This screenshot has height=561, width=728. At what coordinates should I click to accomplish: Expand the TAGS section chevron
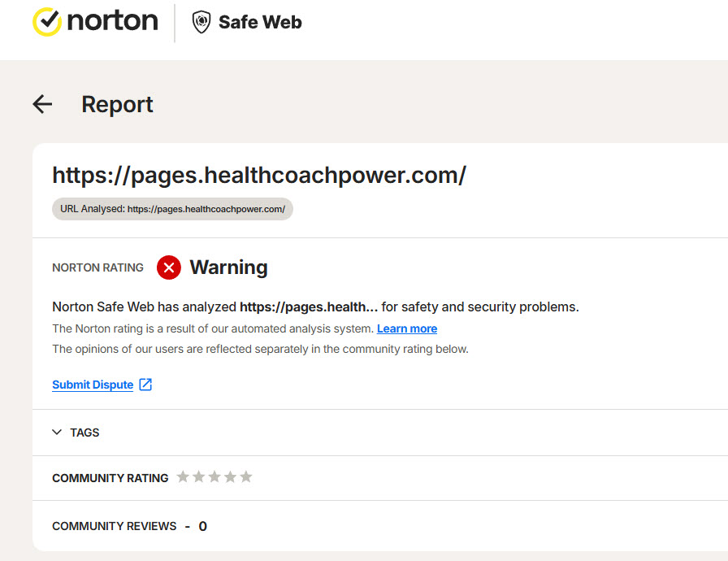[57, 433]
